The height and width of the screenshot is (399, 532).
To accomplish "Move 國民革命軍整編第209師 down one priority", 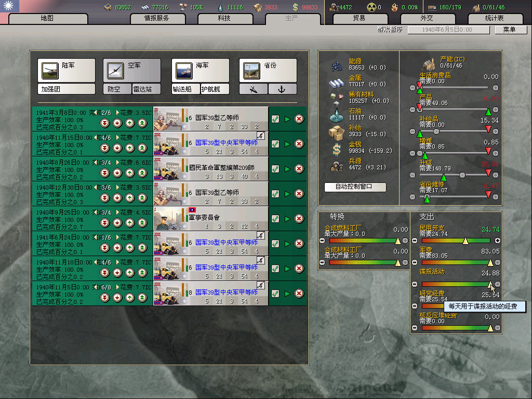I will (x=117, y=173).
